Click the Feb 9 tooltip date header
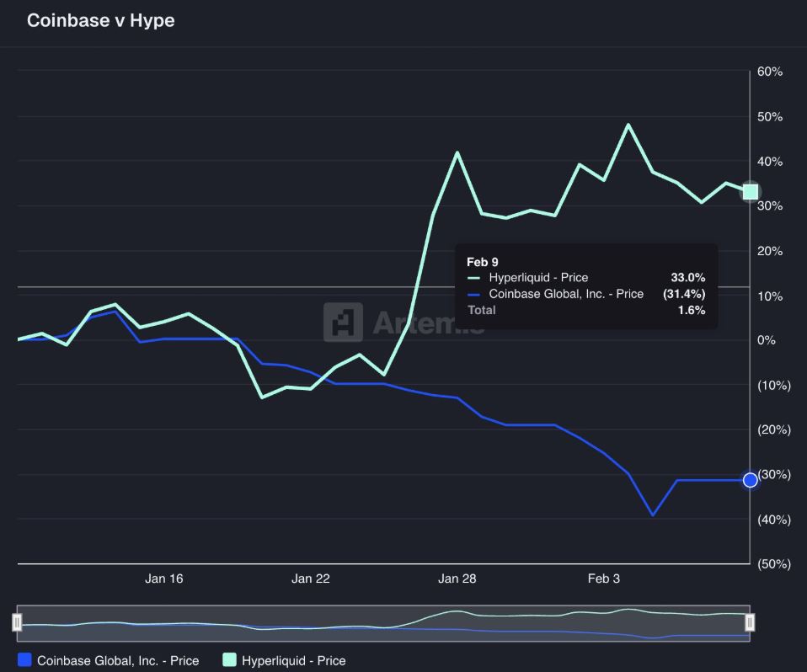This screenshot has height=672, width=807. click(x=483, y=262)
